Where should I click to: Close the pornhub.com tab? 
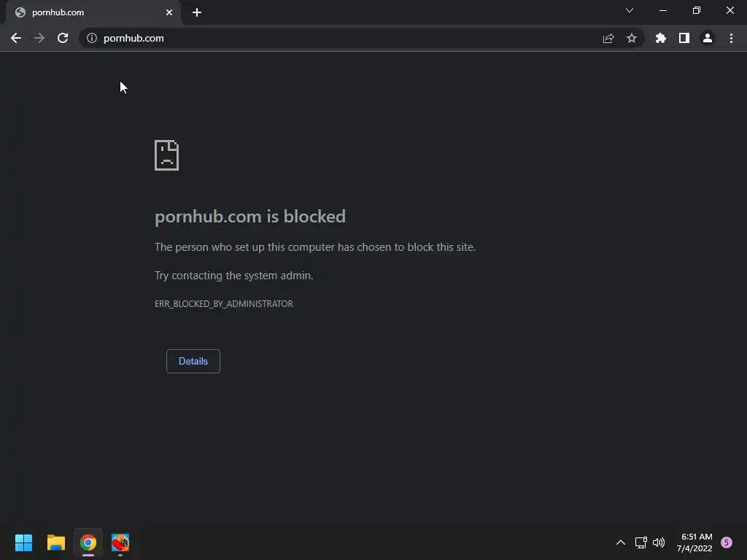(169, 12)
